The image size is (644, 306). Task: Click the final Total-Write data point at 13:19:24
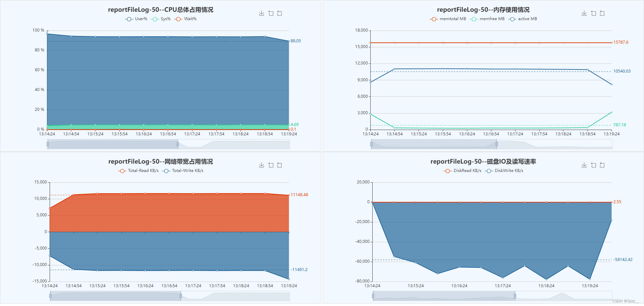coord(289,279)
